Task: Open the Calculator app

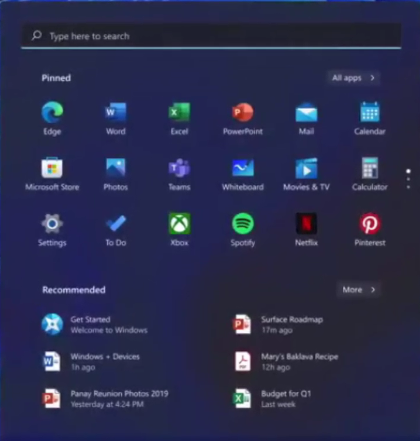Action: point(370,174)
